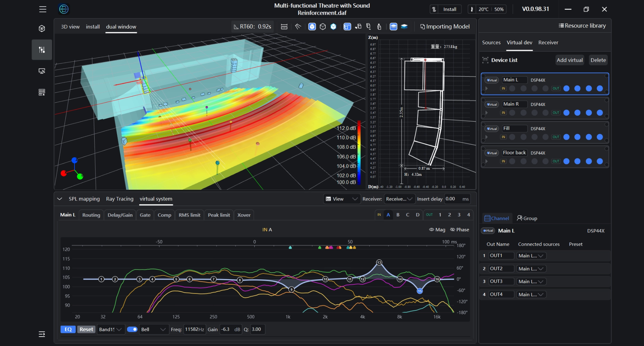Click Importing Model button
The width and height of the screenshot is (644, 346).
445,26
